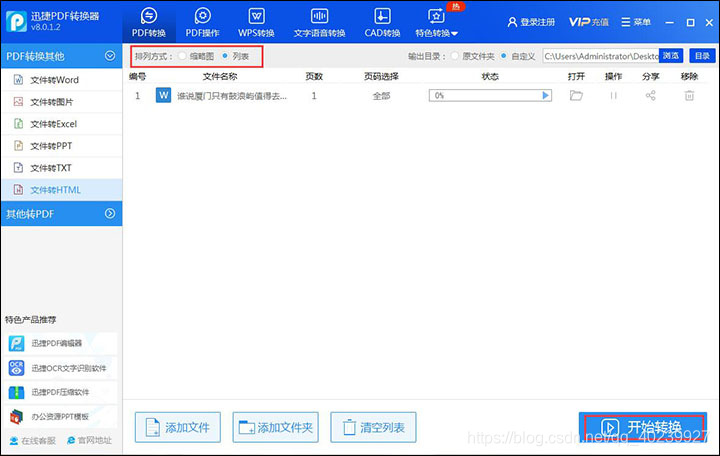Click file name 谁说厦门只有鼓浪屿值得去...
This screenshot has height=456, width=720.
click(x=232, y=96)
